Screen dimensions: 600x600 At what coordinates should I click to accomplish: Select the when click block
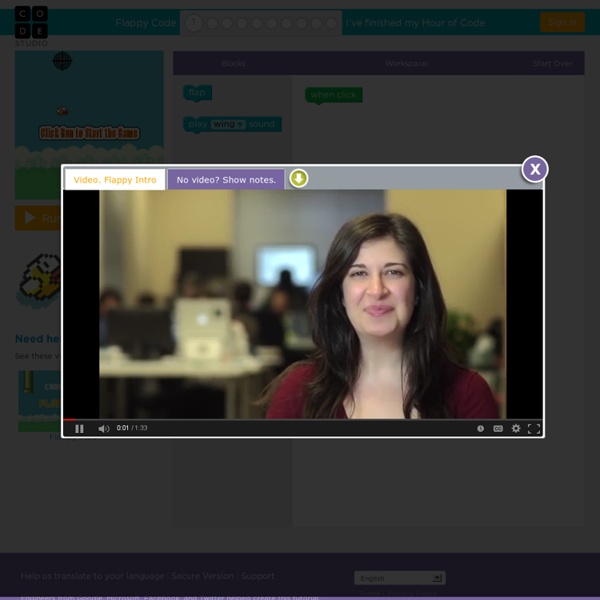[334, 95]
